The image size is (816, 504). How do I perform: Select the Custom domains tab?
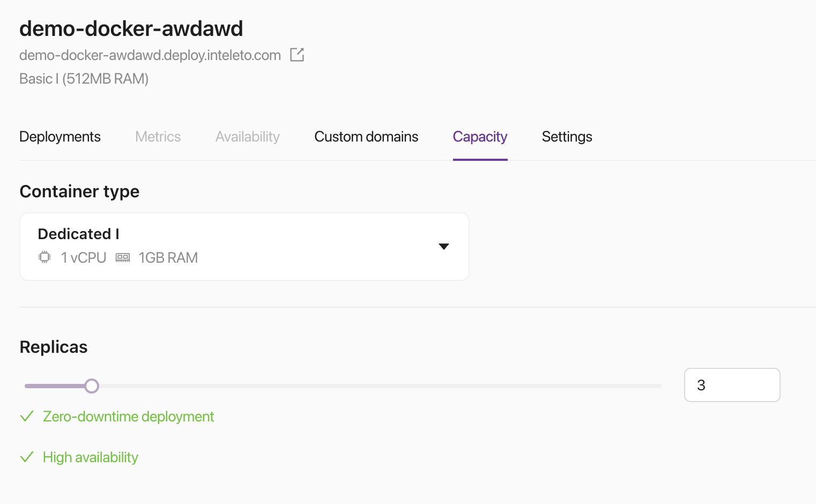coord(366,137)
